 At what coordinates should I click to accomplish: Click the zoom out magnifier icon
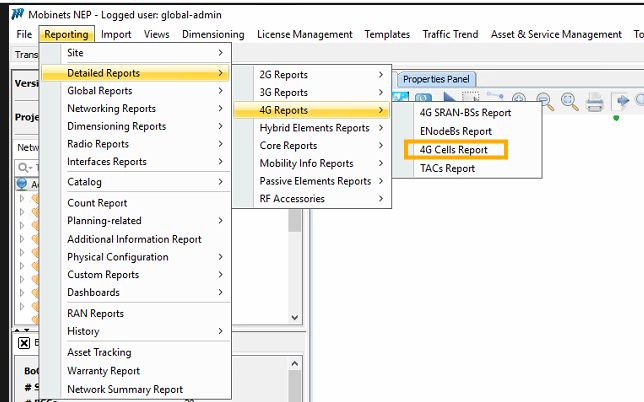click(545, 100)
